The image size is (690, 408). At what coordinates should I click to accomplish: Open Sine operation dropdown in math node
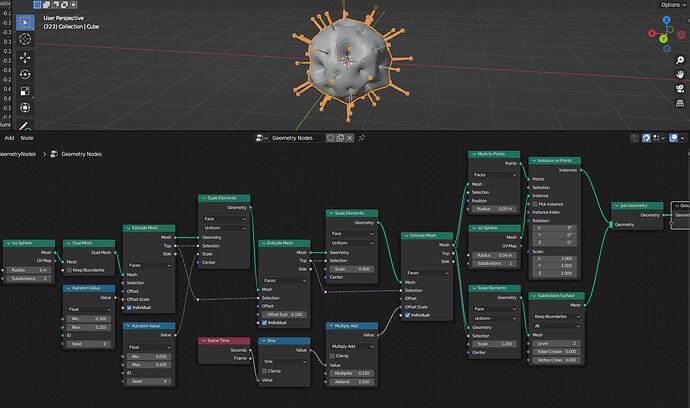tap(284, 361)
